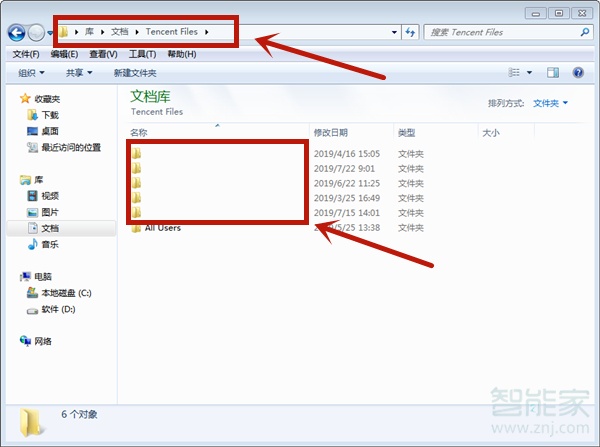Open the 文件(F) menu
Image resolution: width=600 pixels, height=447 pixels.
coord(26,54)
